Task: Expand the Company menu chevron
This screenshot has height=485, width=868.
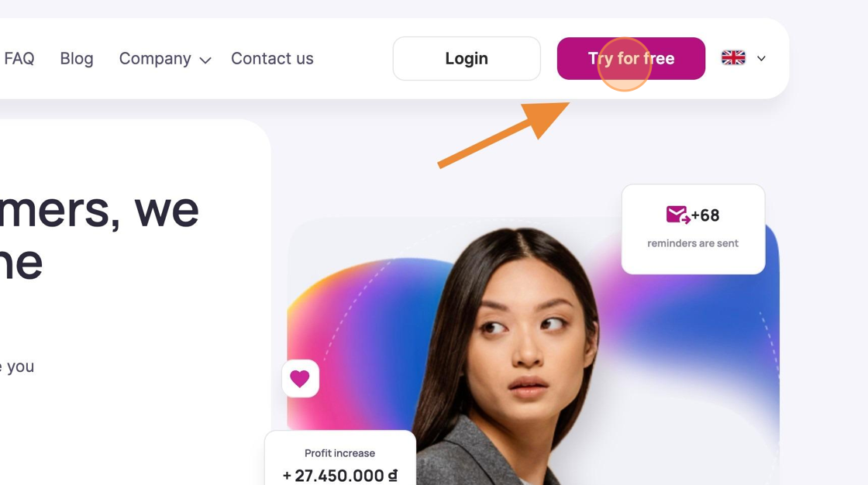Action: (205, 60)
